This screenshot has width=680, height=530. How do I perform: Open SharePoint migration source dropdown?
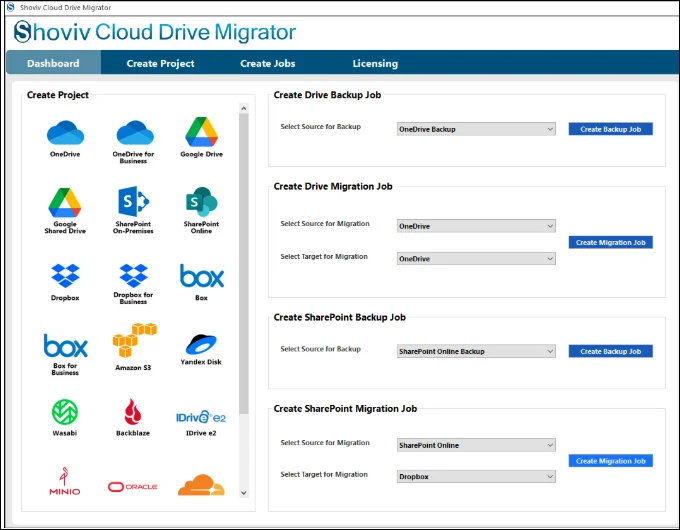pyautogui.click(x=476, y=445)
